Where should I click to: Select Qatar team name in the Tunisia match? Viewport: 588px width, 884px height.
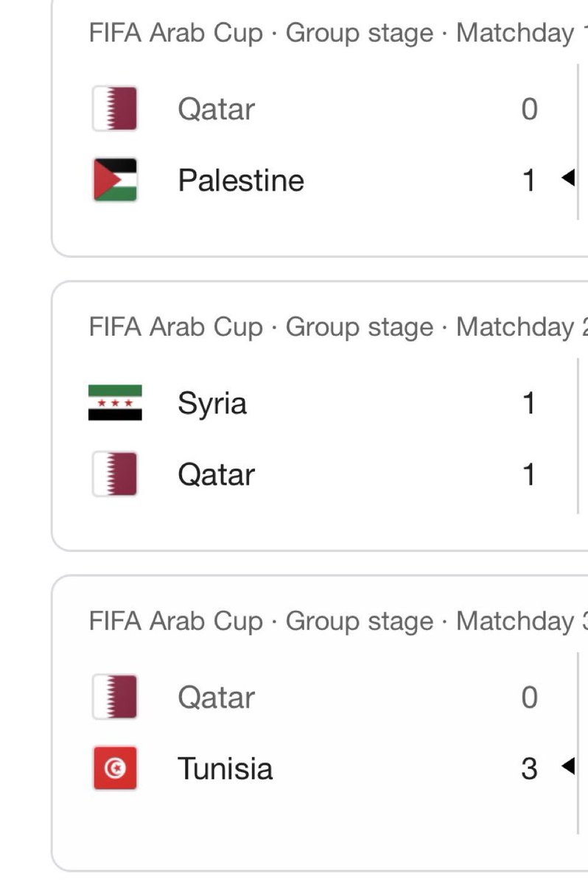(217, 698)
